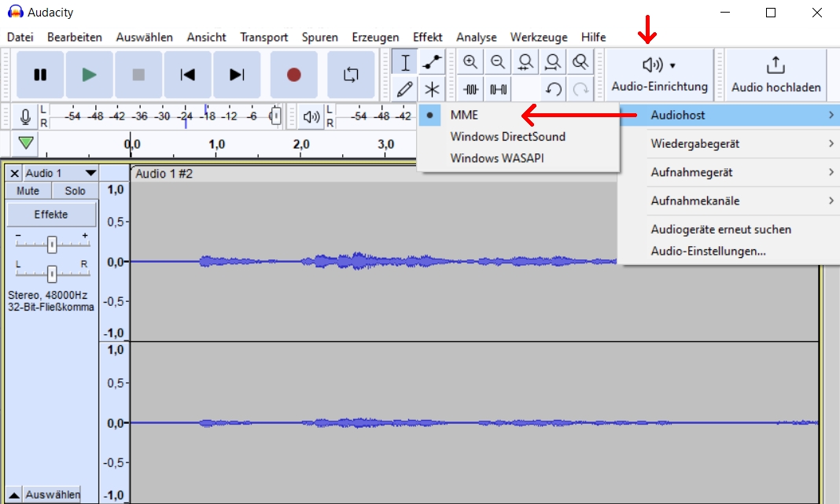Select the Multi-tool asterisk icon
Image resolution: width=840 pixels, height=504 pixels.
(x=432, y=89)
